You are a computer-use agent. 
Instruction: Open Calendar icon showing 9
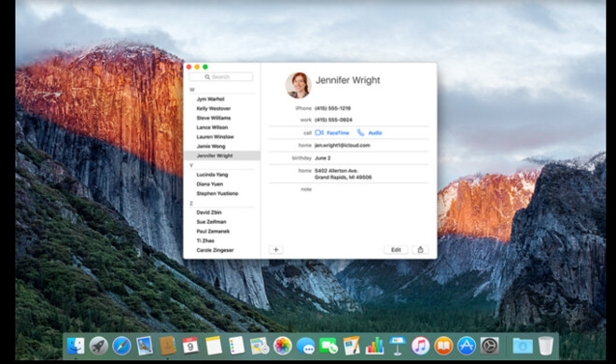tap(190, 346)
